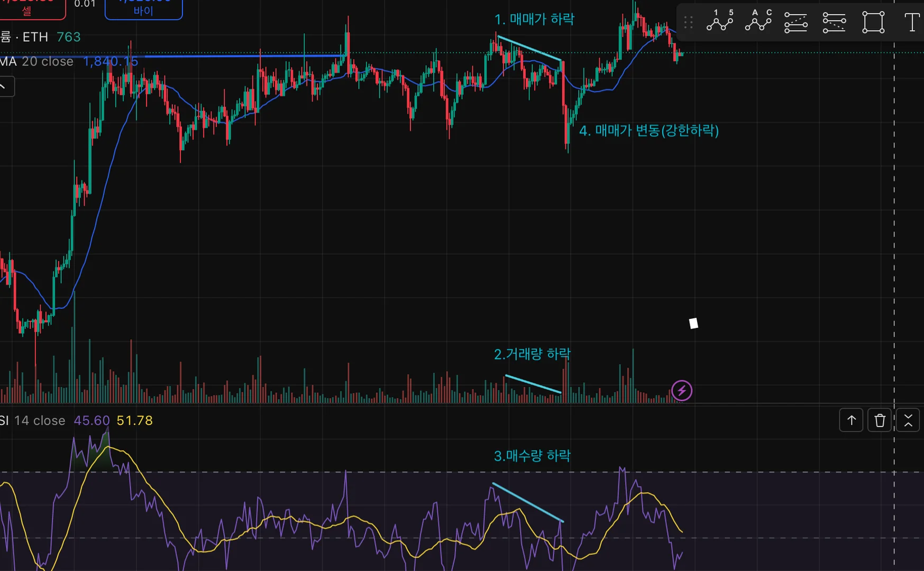Select the '1. 매매가 하락' text annotation
924x571 pixels.
point(534,20)
